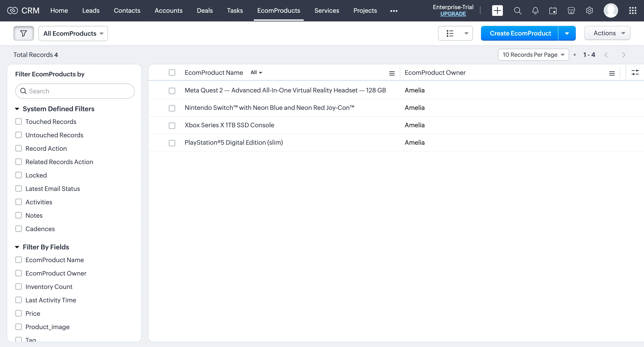Check Latest Email Status filter
Screen dimensions: 644x347
coord(19,189)
